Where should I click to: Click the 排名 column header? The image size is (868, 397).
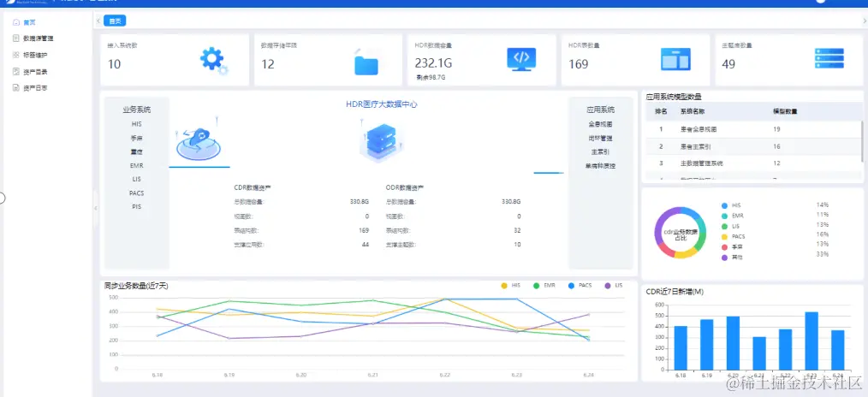pyautogui.click(x=660, y=111)
